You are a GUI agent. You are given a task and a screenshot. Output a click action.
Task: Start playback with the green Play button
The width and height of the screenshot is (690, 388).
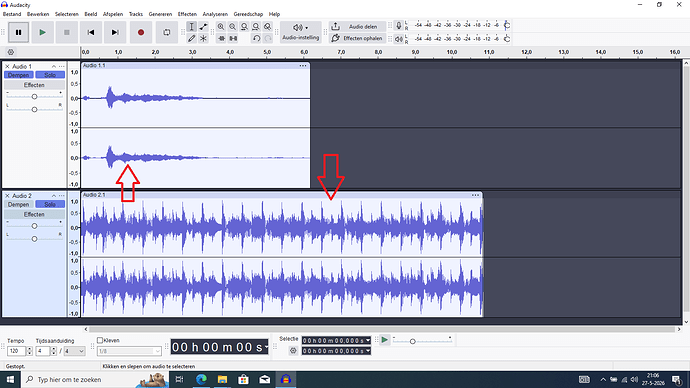[x=42, y=33]
